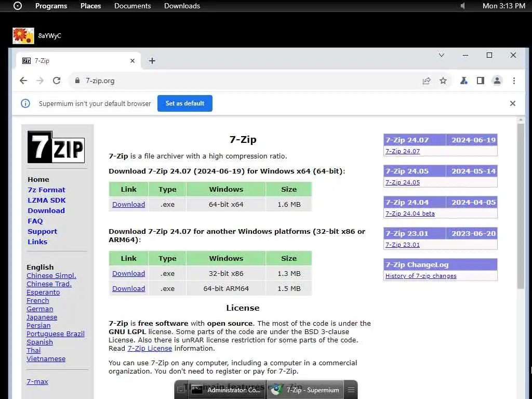Screen dimensions: 532x399
Task: Switch language to Chinese Simpl.
Action: [51, 276]
